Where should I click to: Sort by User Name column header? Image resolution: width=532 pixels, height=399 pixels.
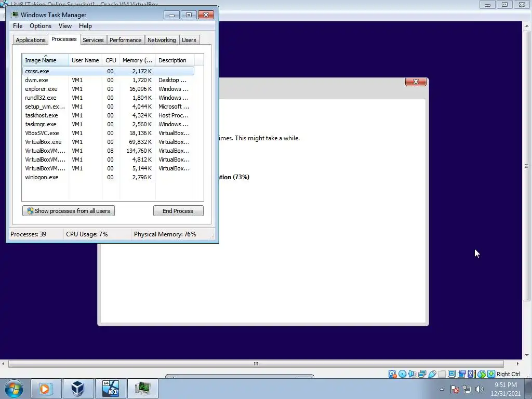(85, 60)
